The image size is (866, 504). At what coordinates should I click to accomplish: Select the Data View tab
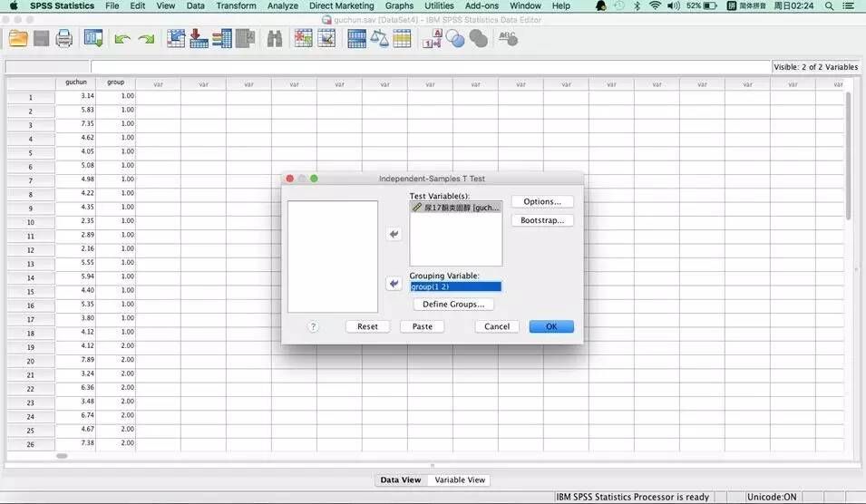click(401, 480)
